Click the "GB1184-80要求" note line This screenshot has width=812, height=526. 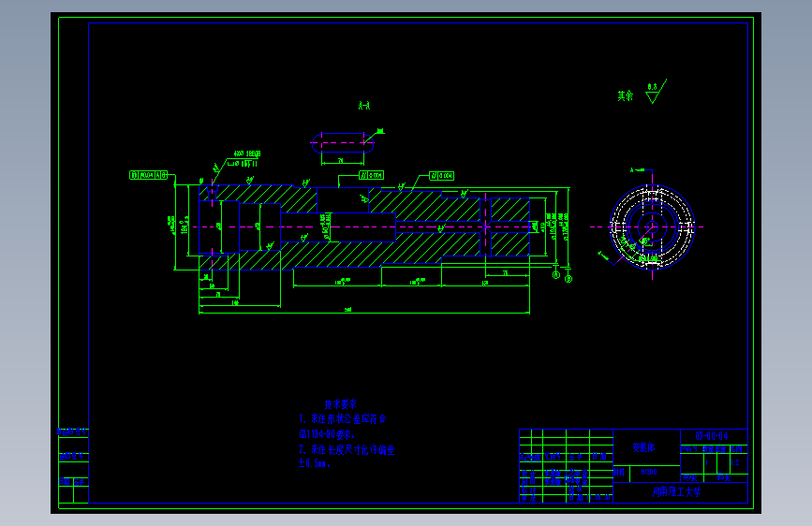[326, 434]
